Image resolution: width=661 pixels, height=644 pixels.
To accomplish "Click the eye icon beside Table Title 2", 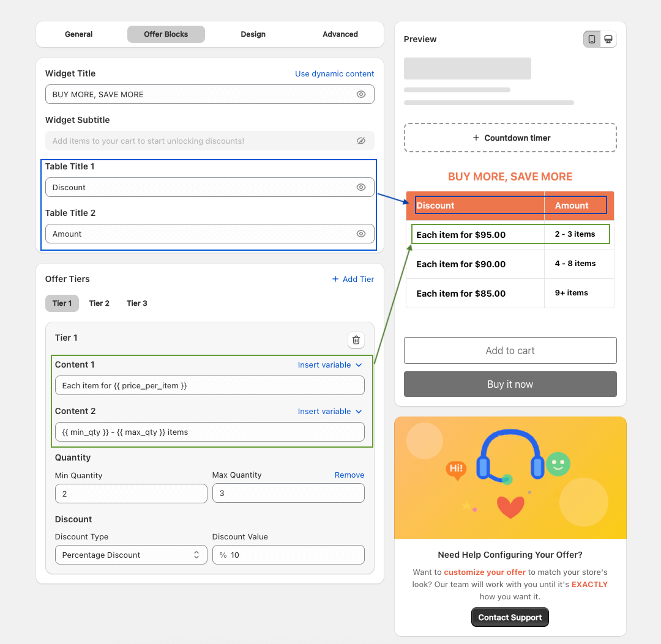I will tap(361, 234).
